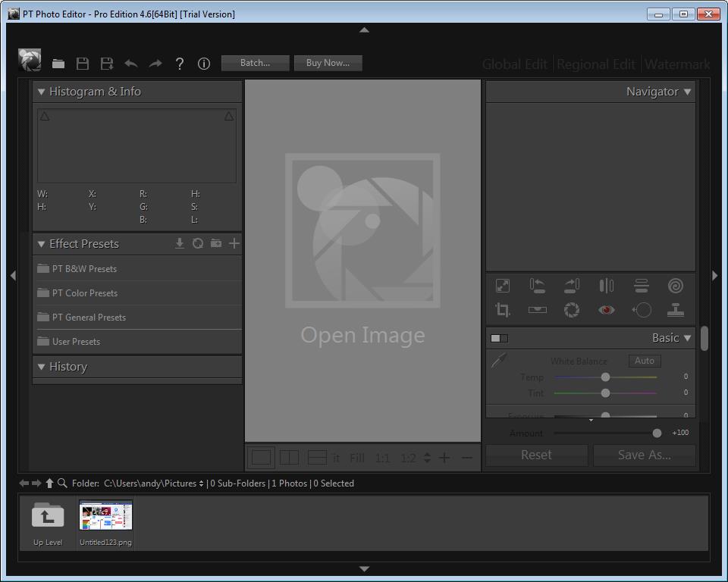Collapse the Histogram & Info panel

point(41,92)
